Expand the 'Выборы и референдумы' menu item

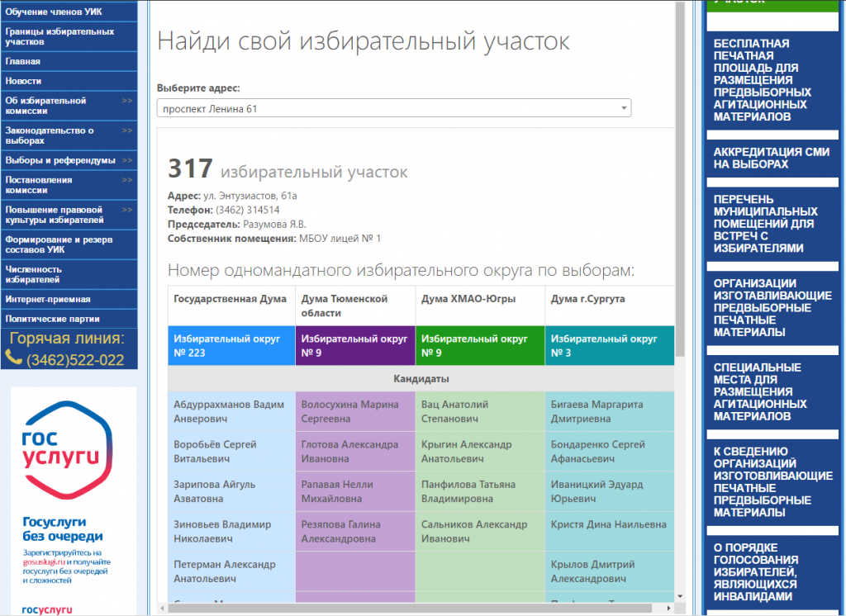tap(61, 160)
